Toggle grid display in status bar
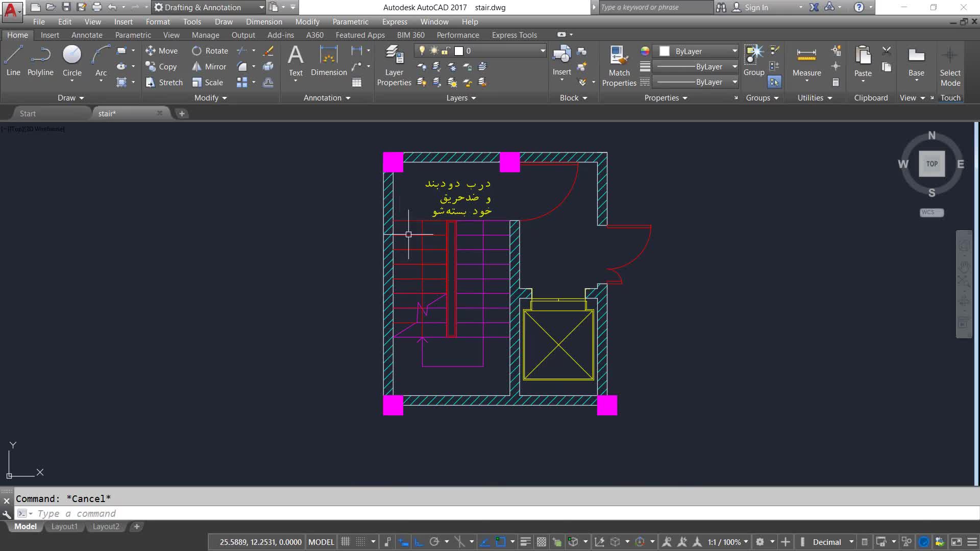This screenshot has width=980, height=551. [346, 542]
